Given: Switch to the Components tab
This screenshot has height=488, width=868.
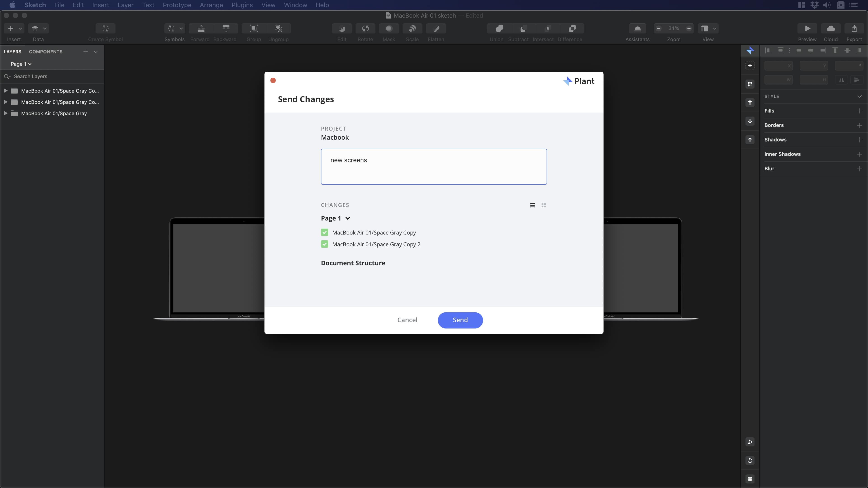Looking at the screenshot, I should click(45, 52).
